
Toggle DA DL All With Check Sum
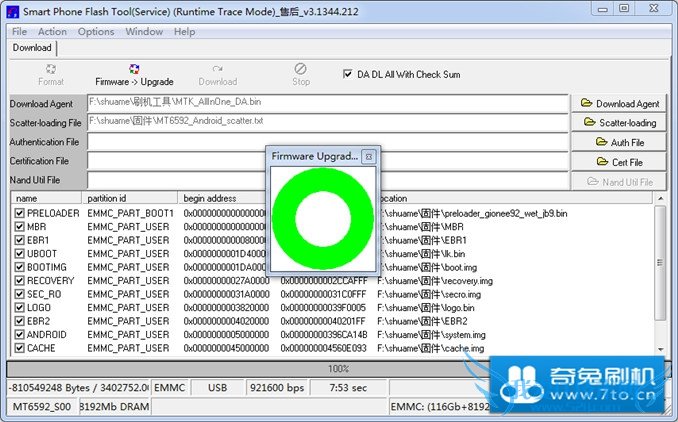coord(348,74)
